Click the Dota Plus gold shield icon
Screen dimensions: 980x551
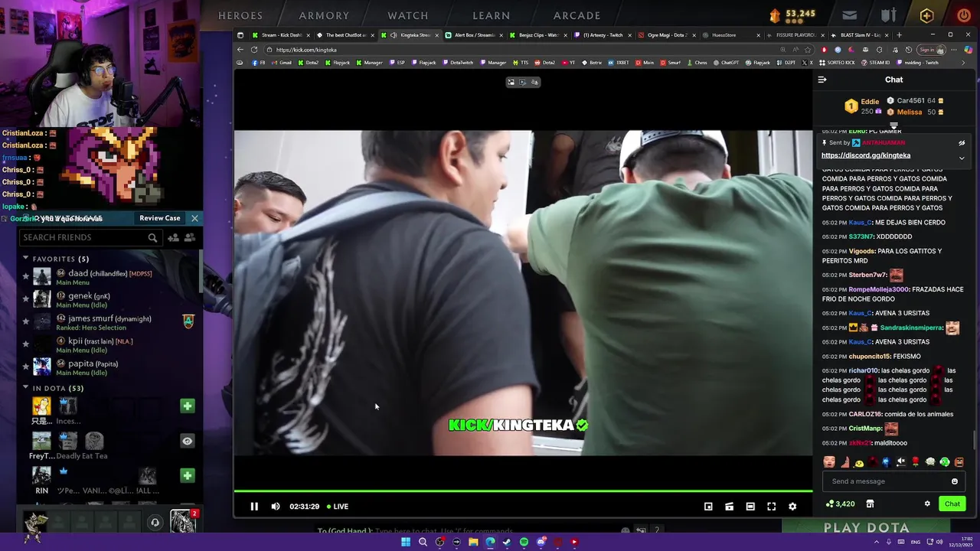[926, 15]
